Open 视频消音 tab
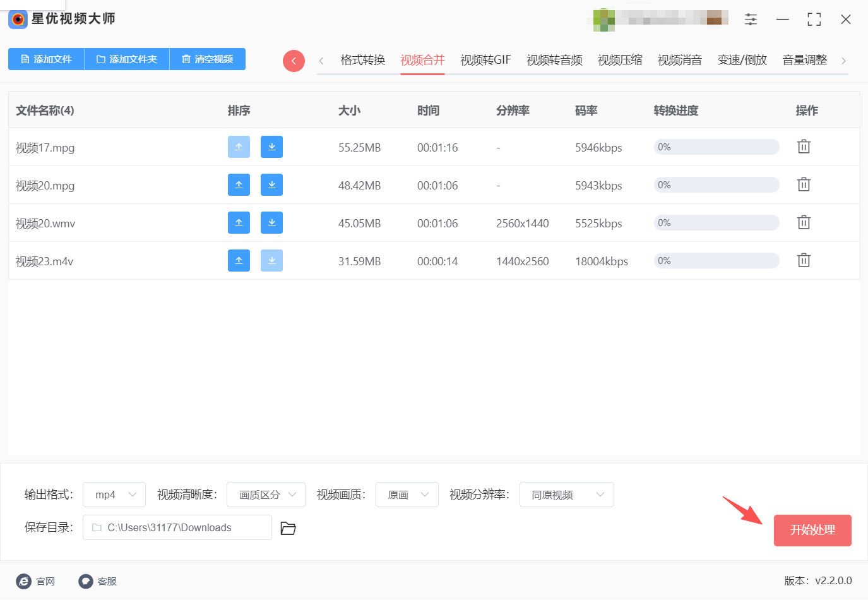The width and height of the screenshot is (868, 600). 680,60
